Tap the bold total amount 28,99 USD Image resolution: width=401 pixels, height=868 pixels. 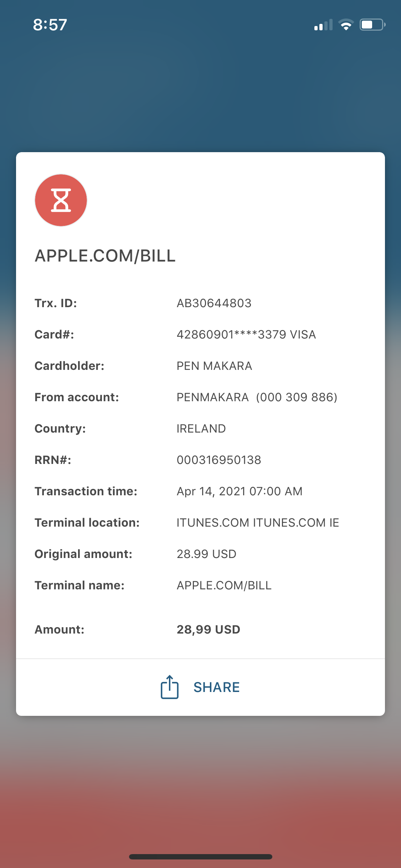209,630
